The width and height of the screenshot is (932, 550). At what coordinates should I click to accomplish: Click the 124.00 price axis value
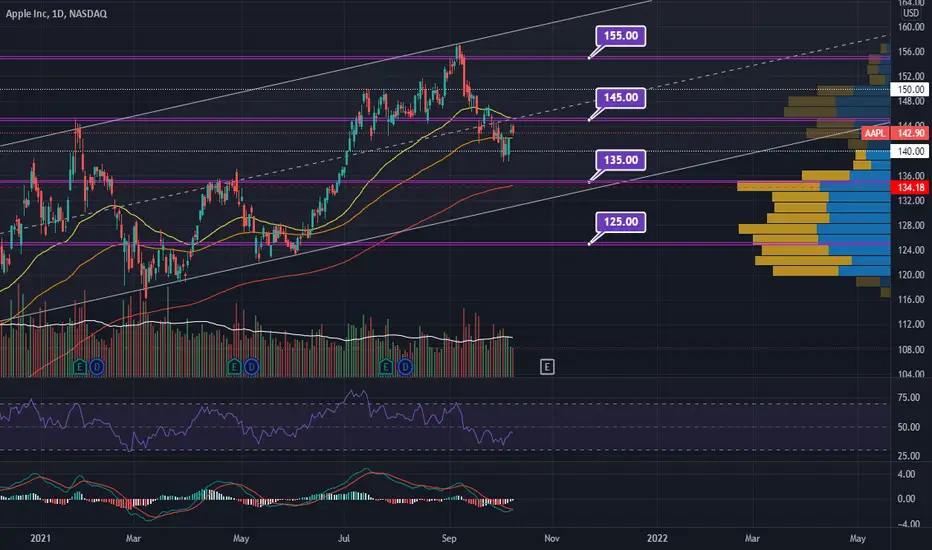(x=911, y=250)
